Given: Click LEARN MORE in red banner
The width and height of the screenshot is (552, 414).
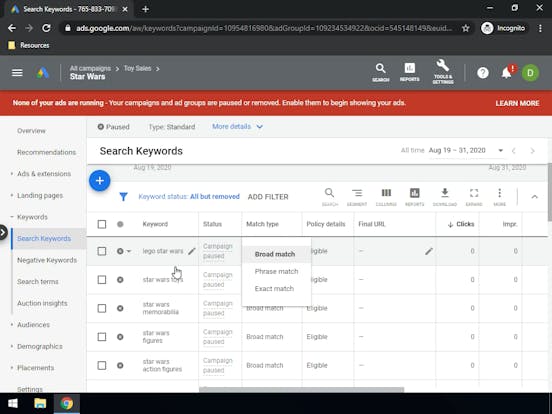Looking at the screenshot, I should click(517, 103).
